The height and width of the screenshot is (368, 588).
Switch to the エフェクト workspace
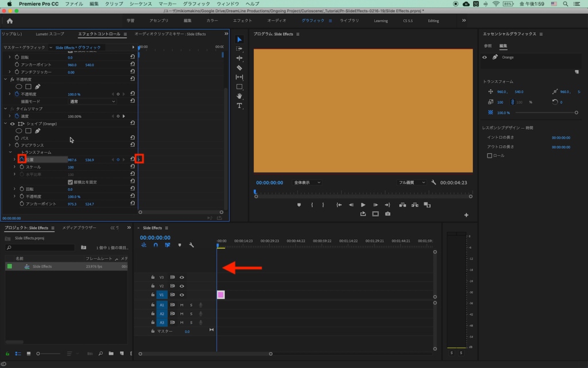click(x=242, y=21)
